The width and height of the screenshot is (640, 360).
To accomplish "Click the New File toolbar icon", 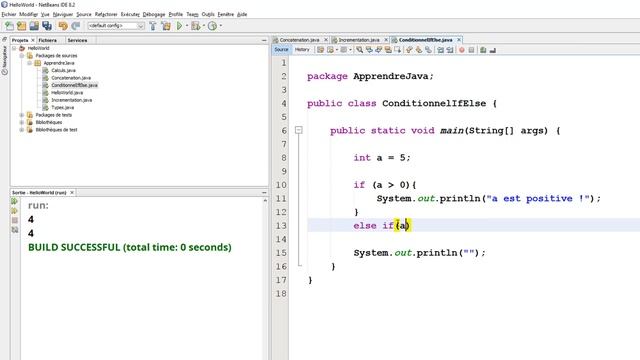I will click(9, 26).
